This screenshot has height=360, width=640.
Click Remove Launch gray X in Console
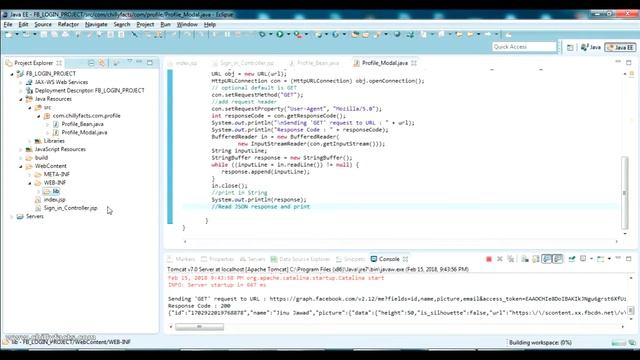point(500,259)
